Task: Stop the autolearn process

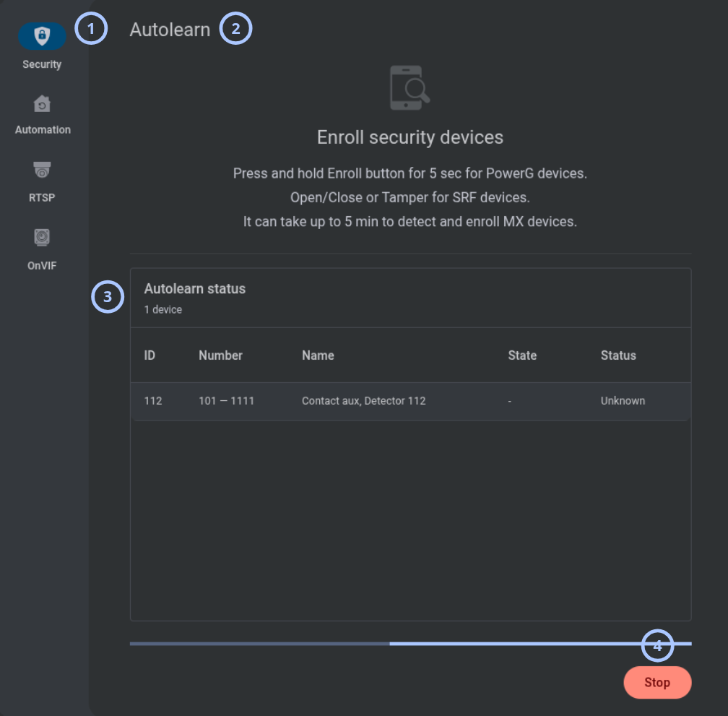Action: point(657,683)
